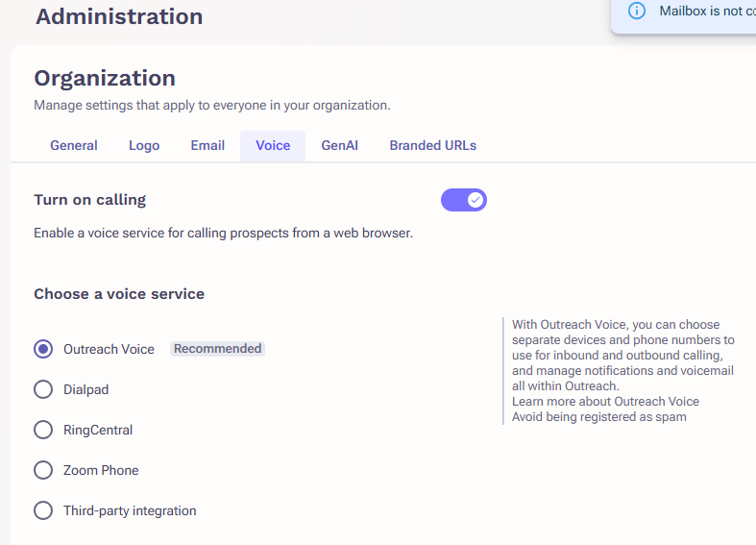Select Dialpad radio button
This screenshot has width=756, height=545.
43,389
